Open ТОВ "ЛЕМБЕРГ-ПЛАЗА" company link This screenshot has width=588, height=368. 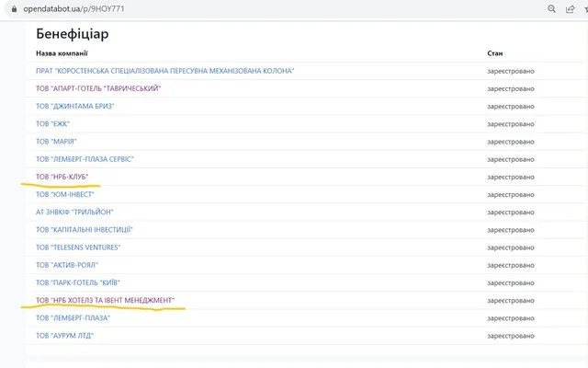(73, 317)
